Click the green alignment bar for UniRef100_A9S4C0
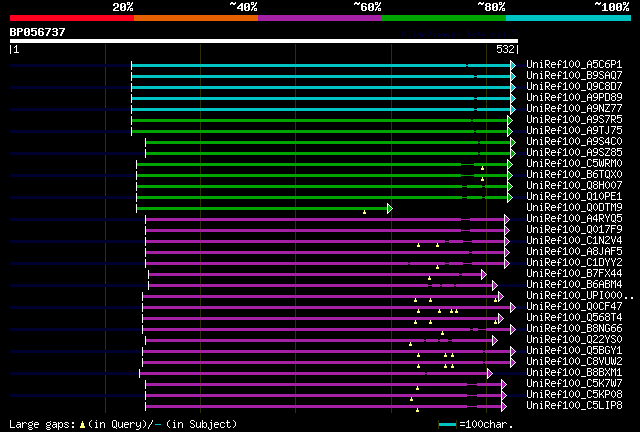 click(x=328, y=143)
